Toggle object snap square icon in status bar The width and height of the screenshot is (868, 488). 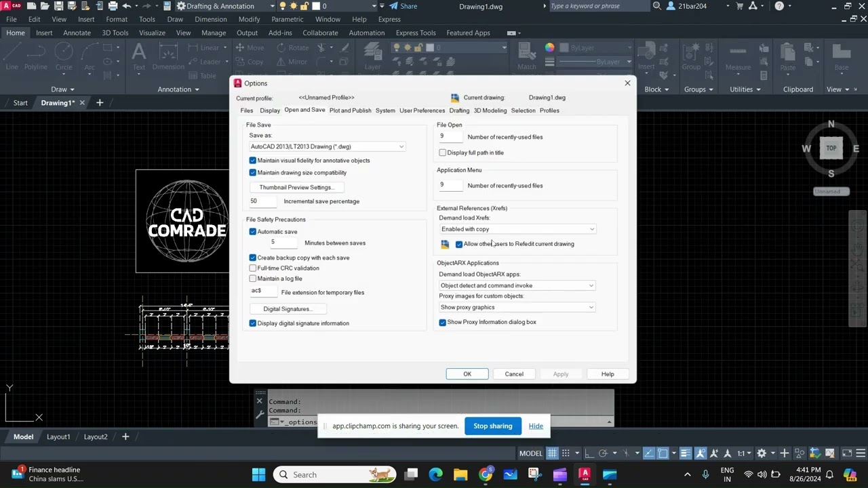663,453
